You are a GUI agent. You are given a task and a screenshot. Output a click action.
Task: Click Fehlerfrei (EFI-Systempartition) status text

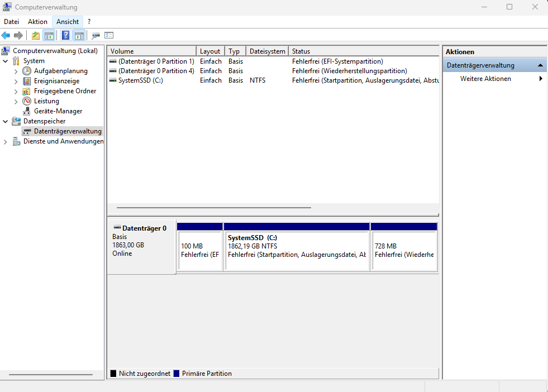(x=337, y=61)
